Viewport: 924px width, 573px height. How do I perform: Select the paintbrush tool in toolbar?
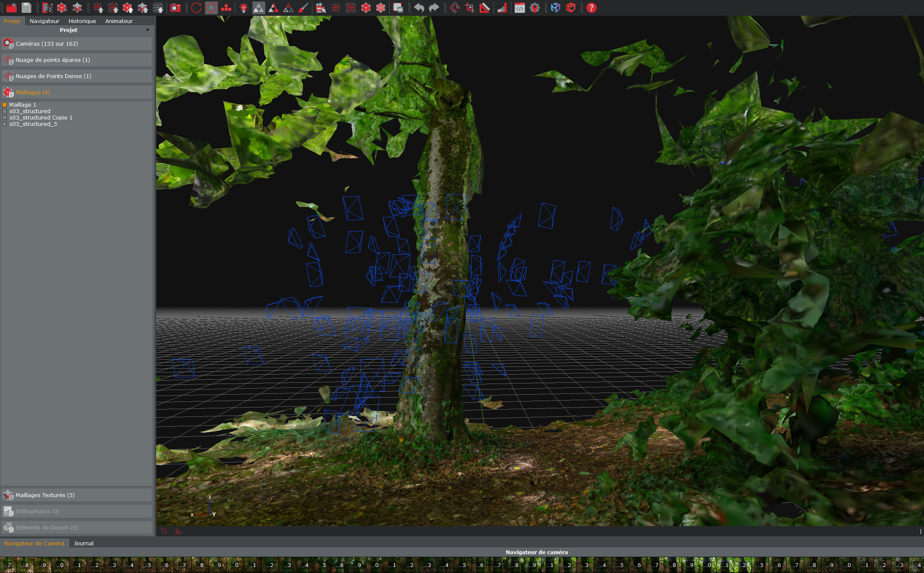(303, 8)
